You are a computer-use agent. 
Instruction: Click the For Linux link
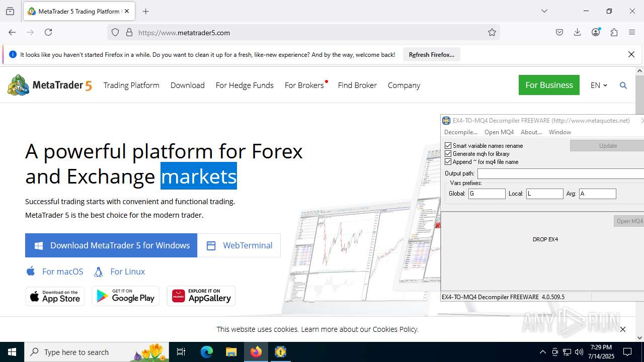tap(120, 271)
